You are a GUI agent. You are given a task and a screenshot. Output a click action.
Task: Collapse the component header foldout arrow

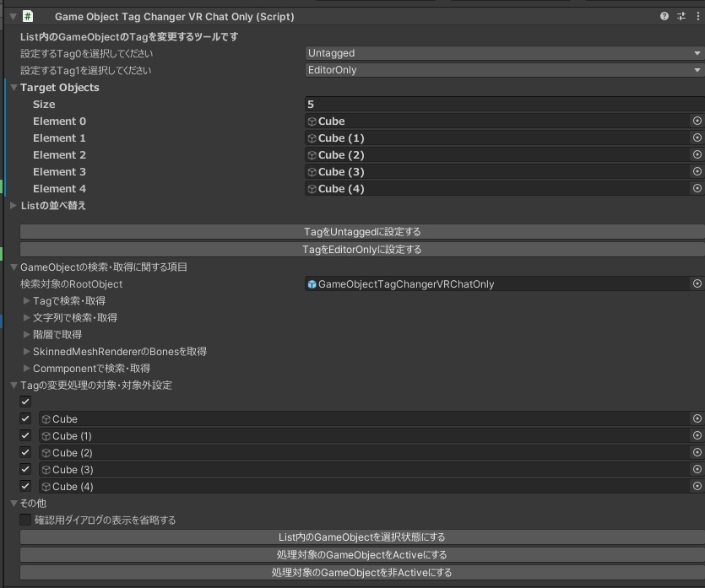pyautogui.click(x=13, y=17)
